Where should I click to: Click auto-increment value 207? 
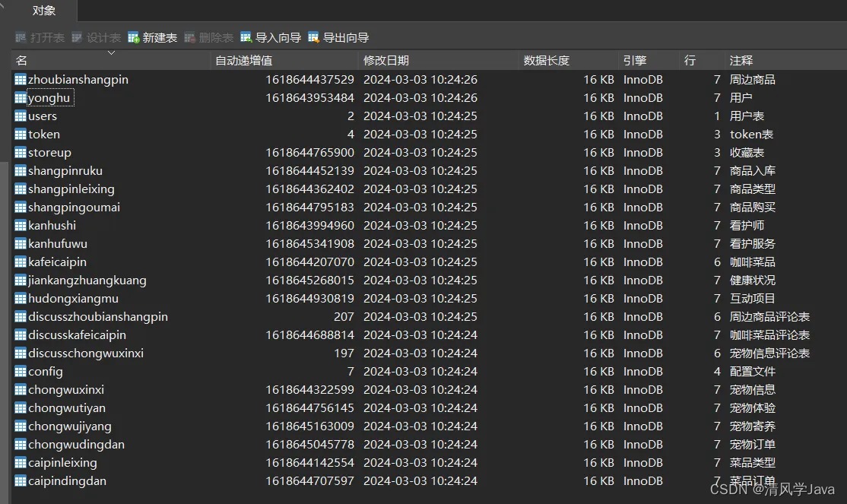(344, 316)
